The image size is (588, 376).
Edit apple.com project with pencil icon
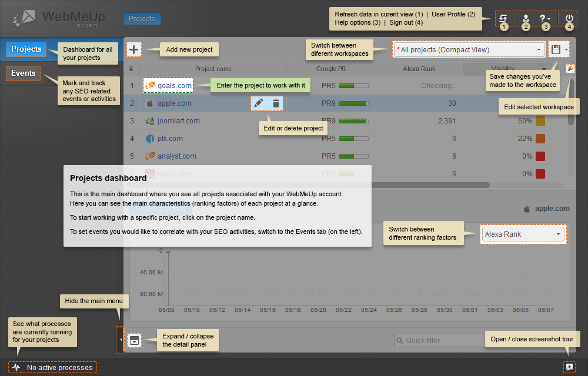point(258,103)
